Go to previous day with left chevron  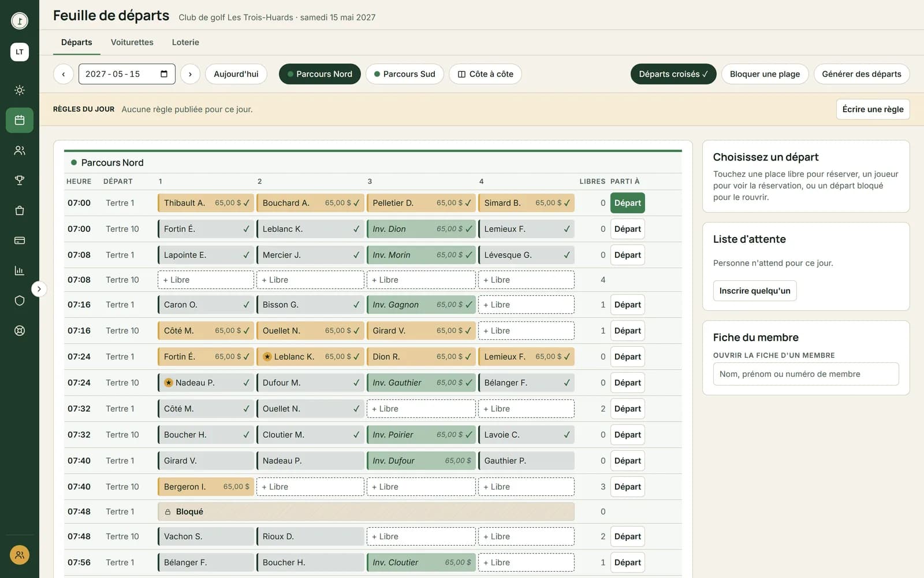click(x=64, y=74)
